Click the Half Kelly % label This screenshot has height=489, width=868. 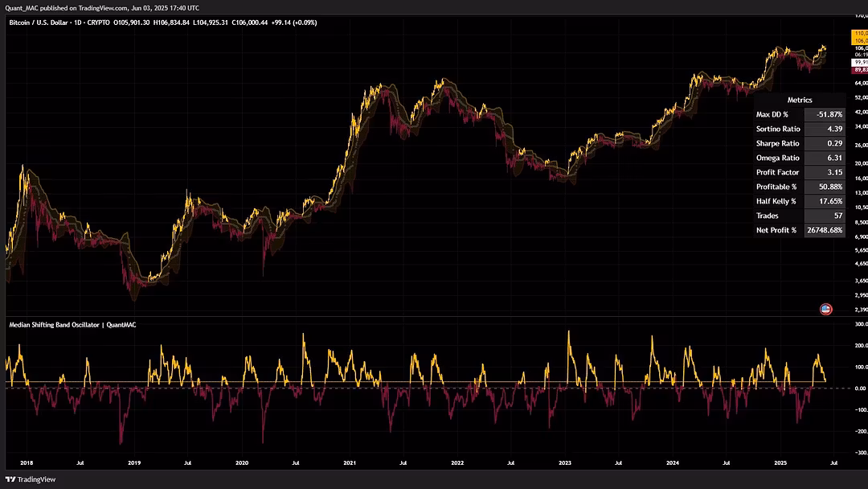pos(776,201)
